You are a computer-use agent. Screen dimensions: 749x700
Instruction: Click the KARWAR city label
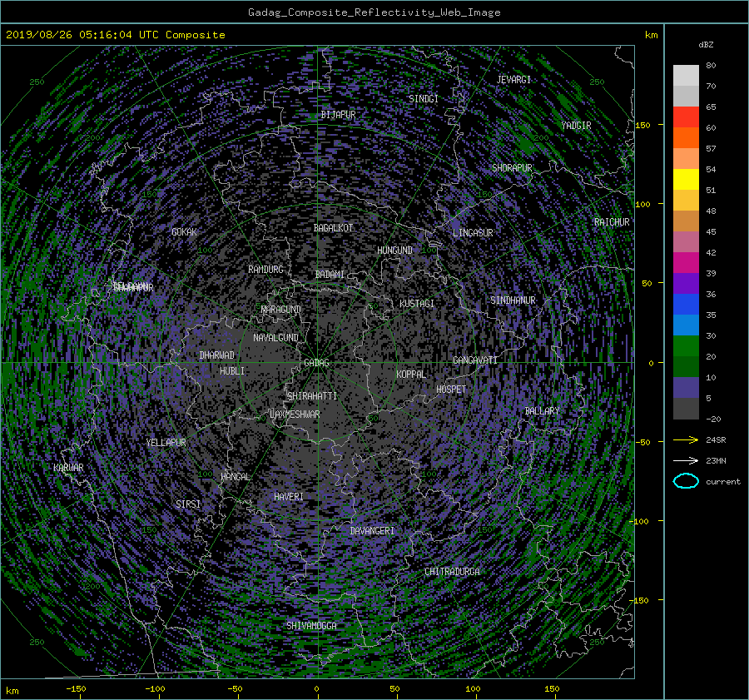coord(68,468)
